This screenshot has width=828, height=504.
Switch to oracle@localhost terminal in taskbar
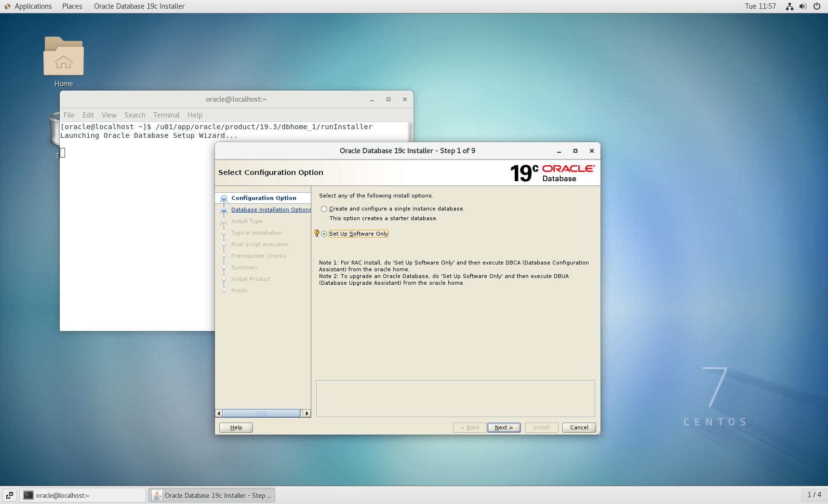click(82, 495)
